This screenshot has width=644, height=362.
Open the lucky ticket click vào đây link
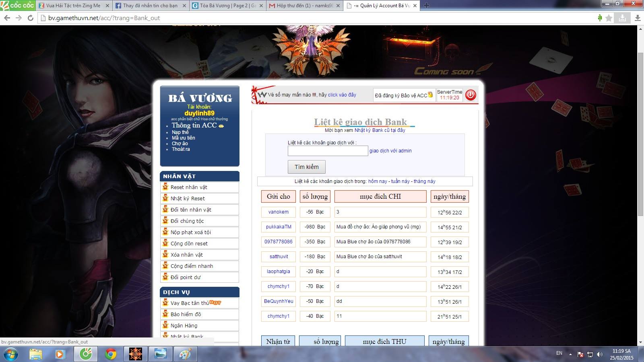342,95
